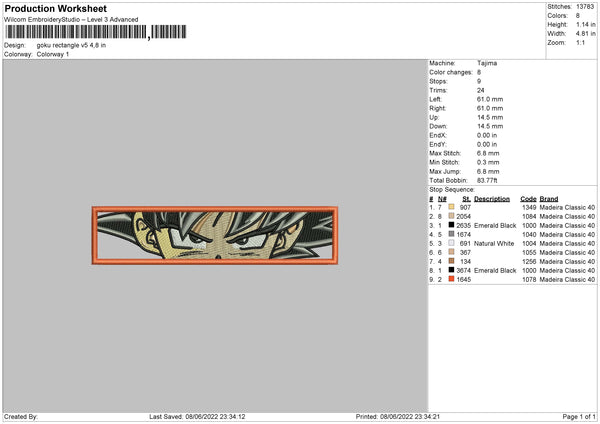Select 'Last Saved: 08/06/2022 23:34:12' in footer
The width and height of the screenshot is (600, 424).
tap(197, 417)
